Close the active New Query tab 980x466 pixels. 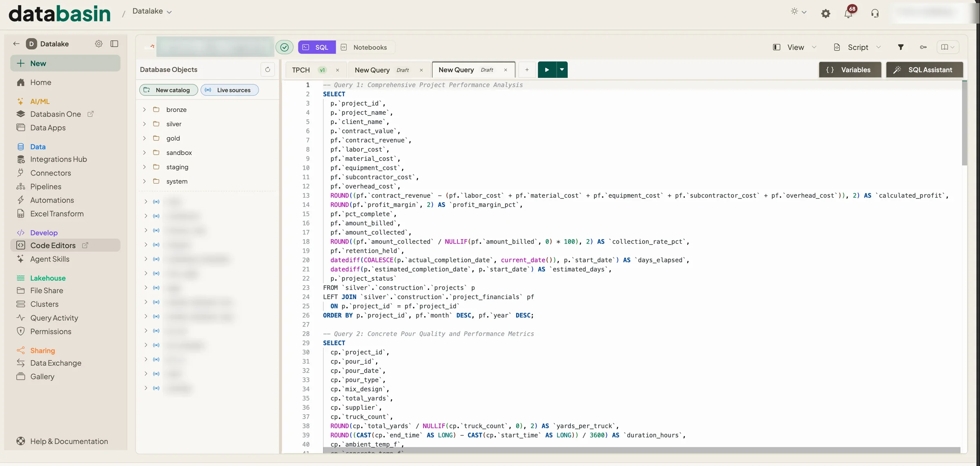506,70
